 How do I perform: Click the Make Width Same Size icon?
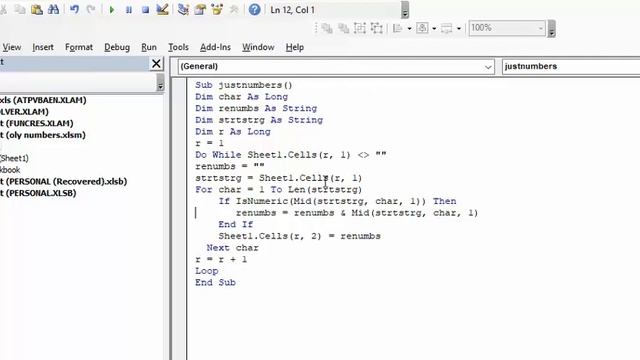click(x=447, y=28)
